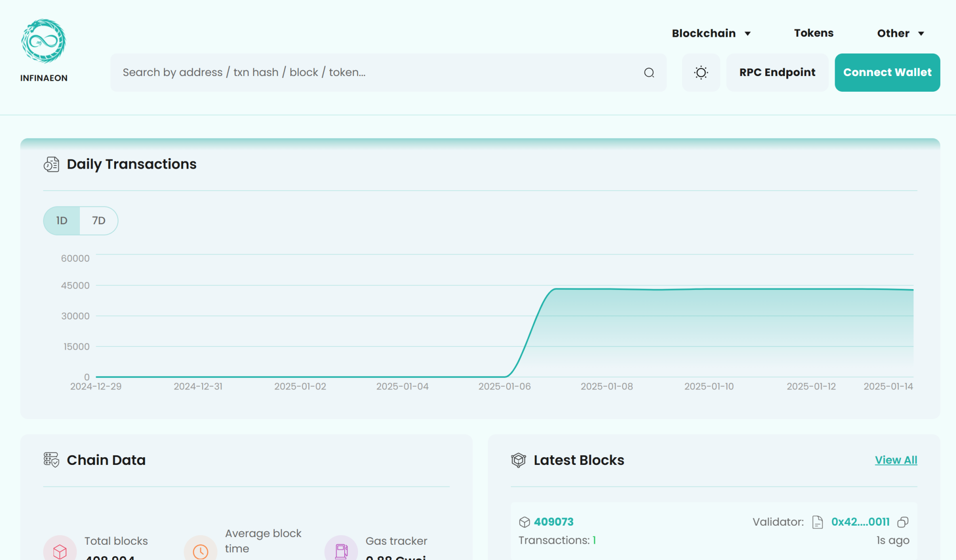
Task: Expand the Blockchain dropdown menu
Action: coord(704,33)
